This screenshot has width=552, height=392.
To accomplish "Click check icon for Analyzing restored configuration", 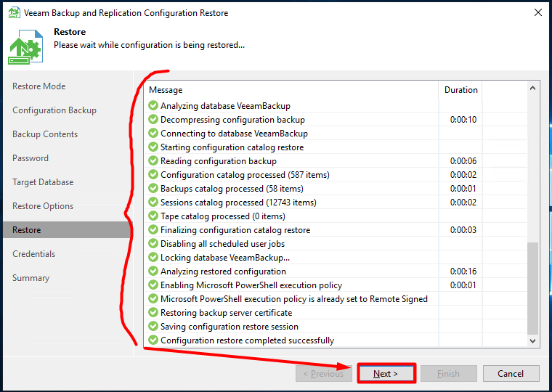I will click(x=153, y=271).
